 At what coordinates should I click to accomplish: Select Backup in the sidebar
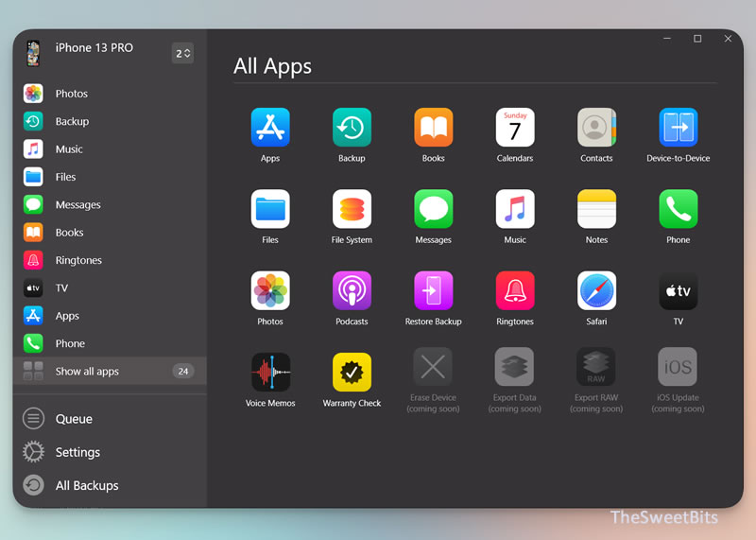point(110,121)
